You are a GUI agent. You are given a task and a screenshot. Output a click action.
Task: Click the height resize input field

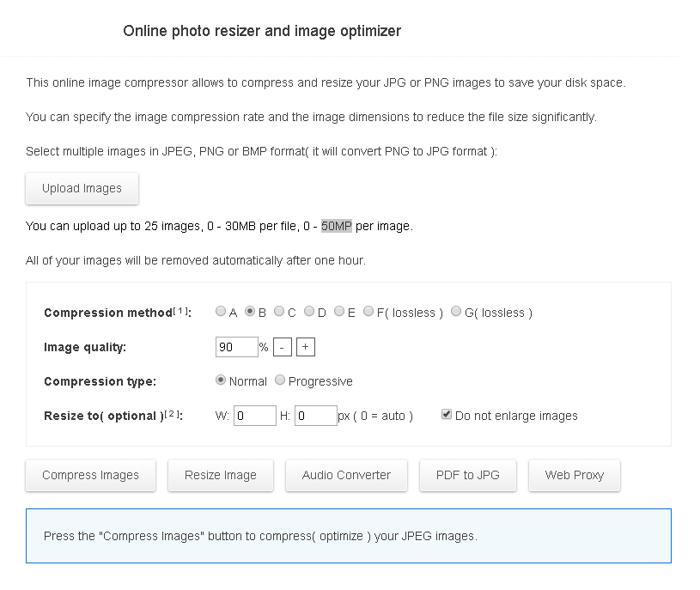(x=315, y=415)
